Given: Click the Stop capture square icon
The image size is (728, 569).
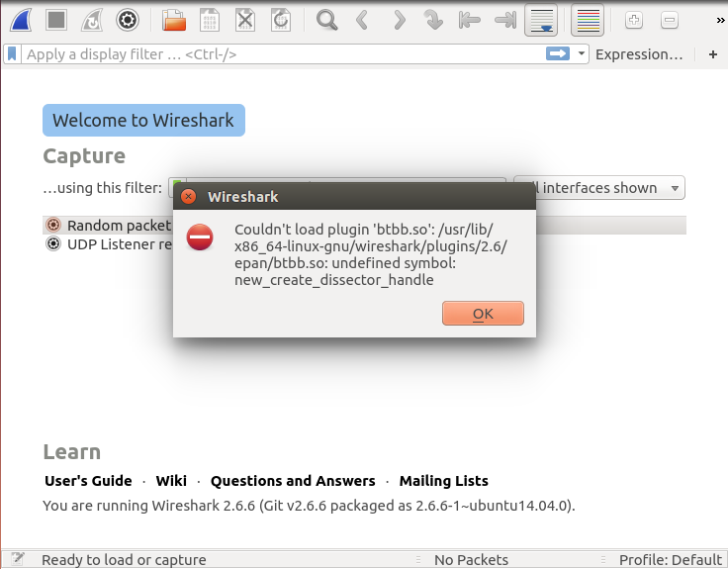Looking at the screenshot, I should [x=56, y=19].
